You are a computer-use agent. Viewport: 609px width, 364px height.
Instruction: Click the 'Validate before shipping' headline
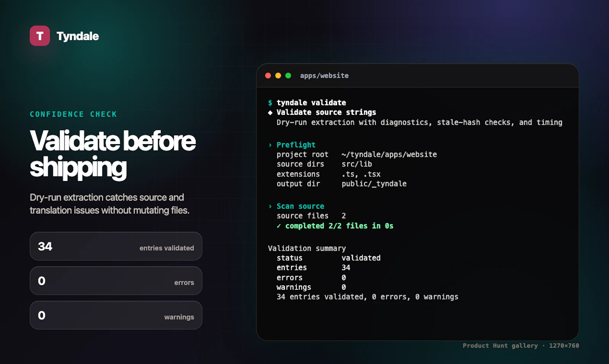(x=113, y=154)
